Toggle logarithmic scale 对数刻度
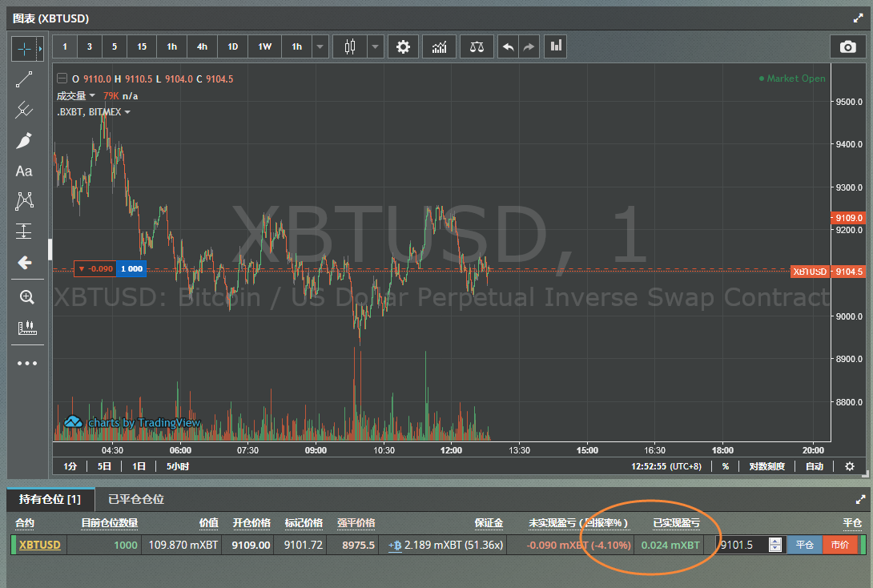Image resolution: width=873 pixels, height=588 pixels. click(766, 466)
